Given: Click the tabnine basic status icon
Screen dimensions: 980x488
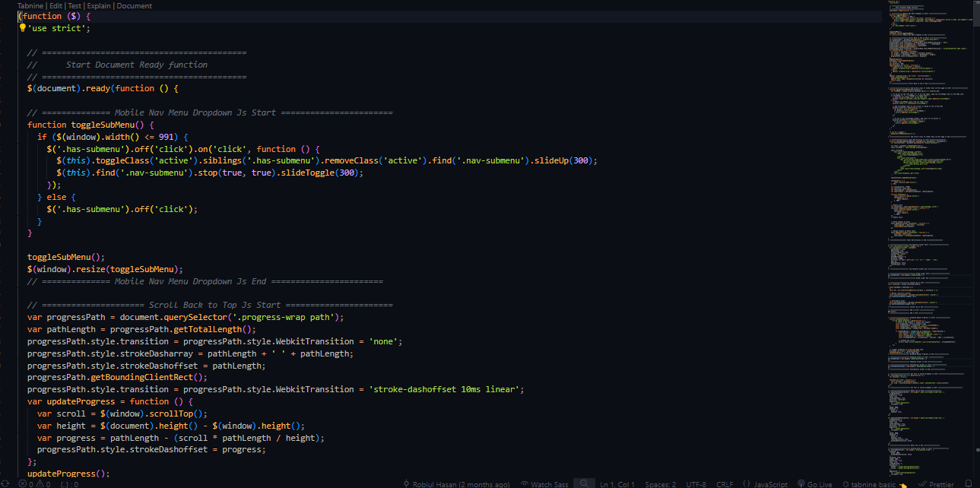Looking at the screenshot, I should click(871, 483).
